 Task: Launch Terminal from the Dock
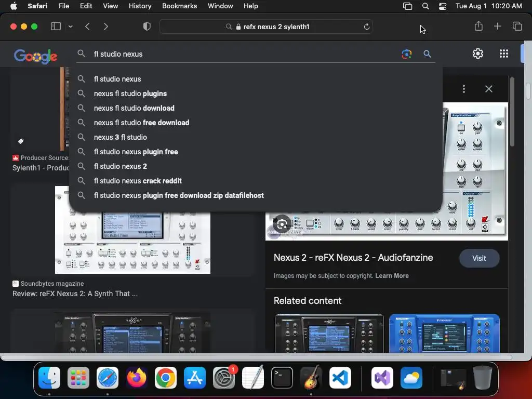pyautogui.click(x=282, y=378)
